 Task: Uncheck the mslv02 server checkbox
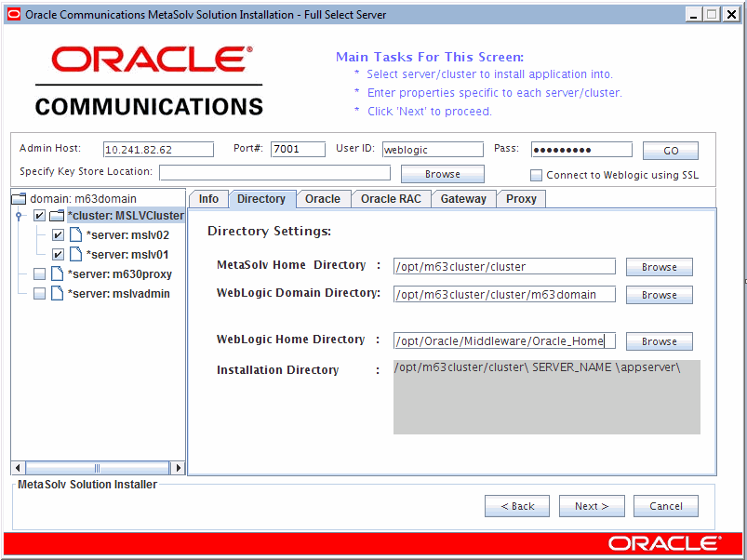coord(58,234)
